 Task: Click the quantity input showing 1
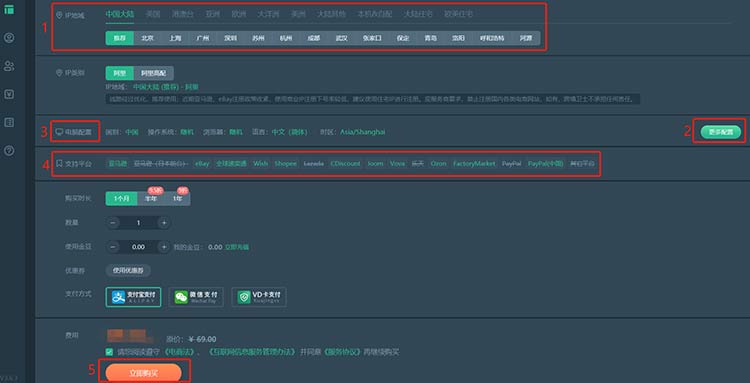coord(138,222)
